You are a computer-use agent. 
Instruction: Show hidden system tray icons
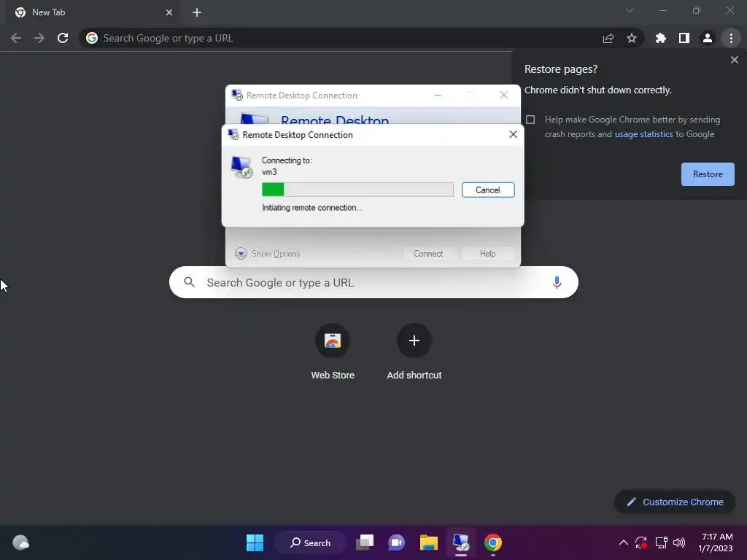[623, 542]
